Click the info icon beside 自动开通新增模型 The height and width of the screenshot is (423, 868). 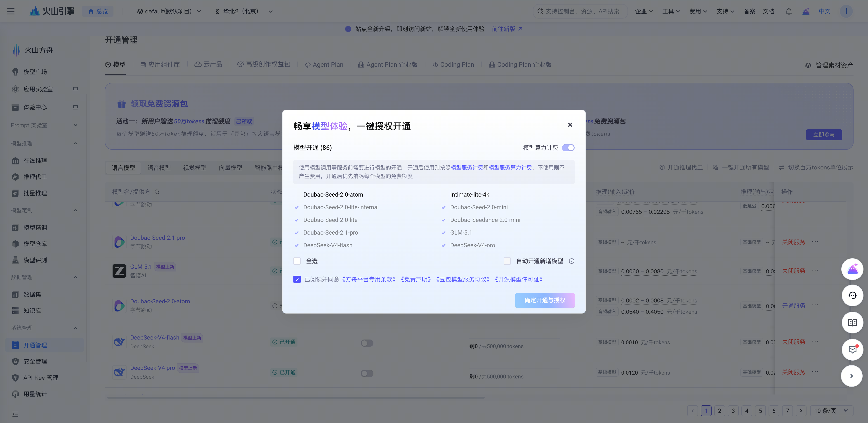(x=571, y=261)
